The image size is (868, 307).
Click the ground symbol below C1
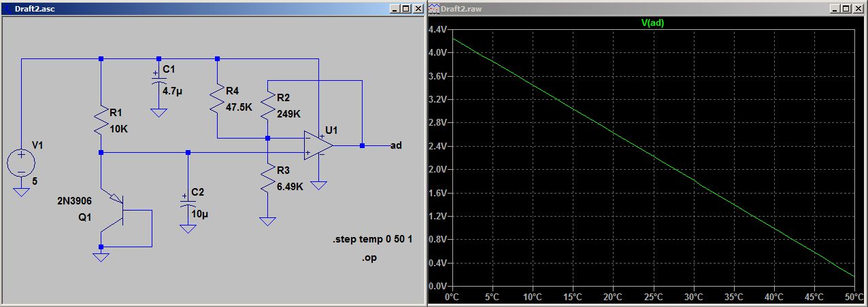[x=158, y=113]
